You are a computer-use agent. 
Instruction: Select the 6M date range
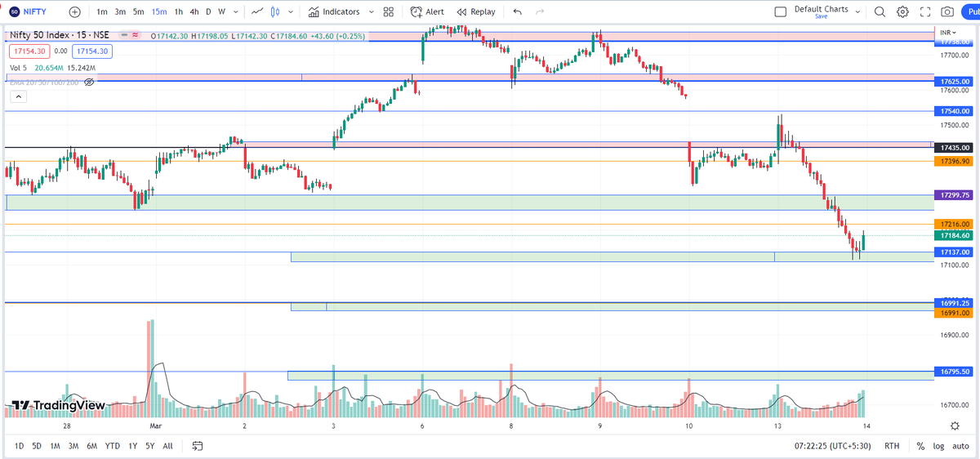click(x=92, y=446)
